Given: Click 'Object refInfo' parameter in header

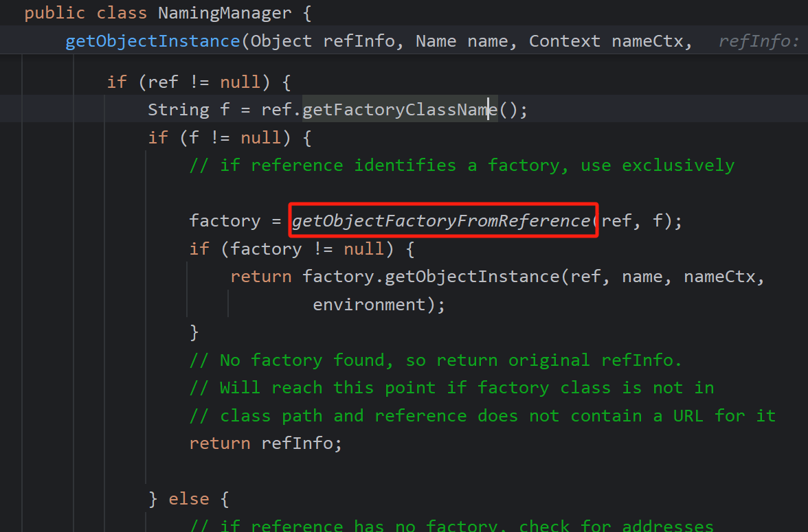Looking at the screenshot, I should (323, 41).
